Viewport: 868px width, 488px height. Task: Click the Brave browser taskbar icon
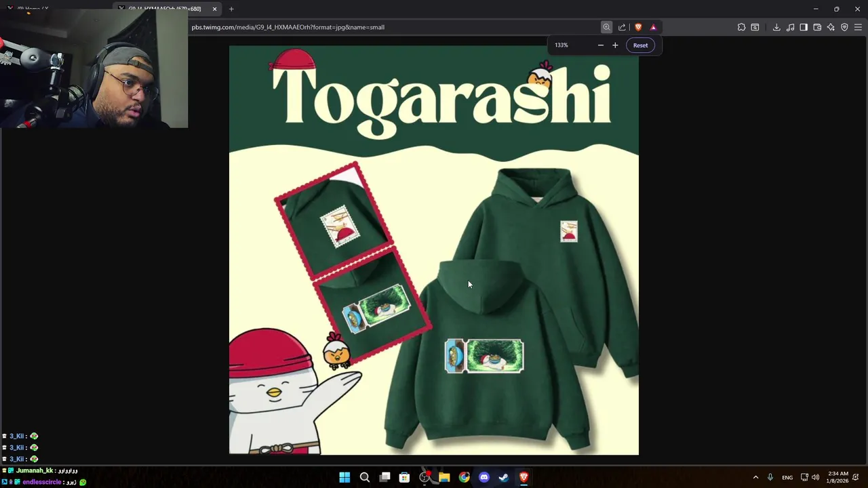point(524,477)
